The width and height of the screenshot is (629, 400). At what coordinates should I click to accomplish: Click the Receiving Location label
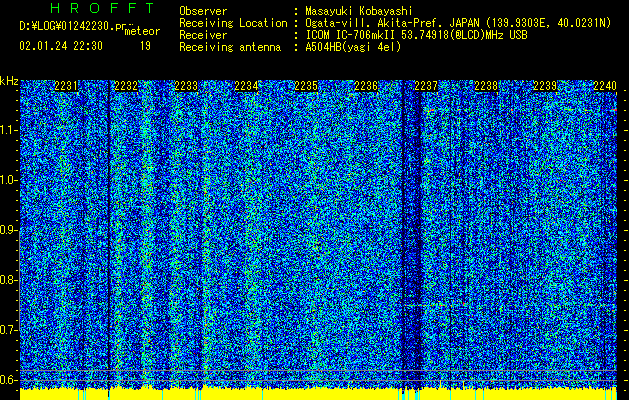[233, 23]
